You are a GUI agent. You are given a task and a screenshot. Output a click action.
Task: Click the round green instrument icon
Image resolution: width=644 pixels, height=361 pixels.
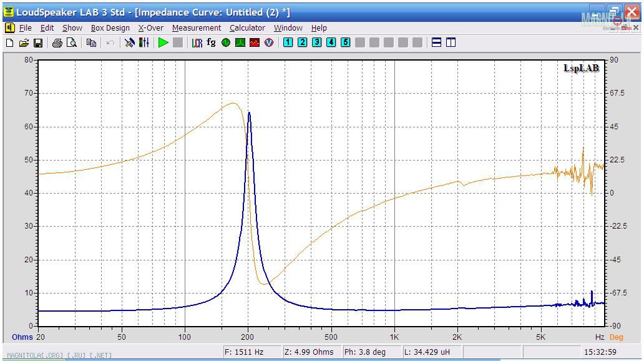pos(226,42)
